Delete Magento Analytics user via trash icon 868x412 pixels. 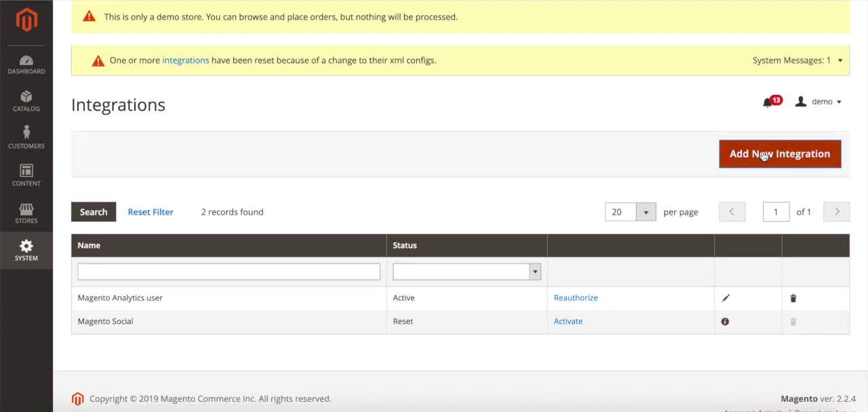click(793, 298)
